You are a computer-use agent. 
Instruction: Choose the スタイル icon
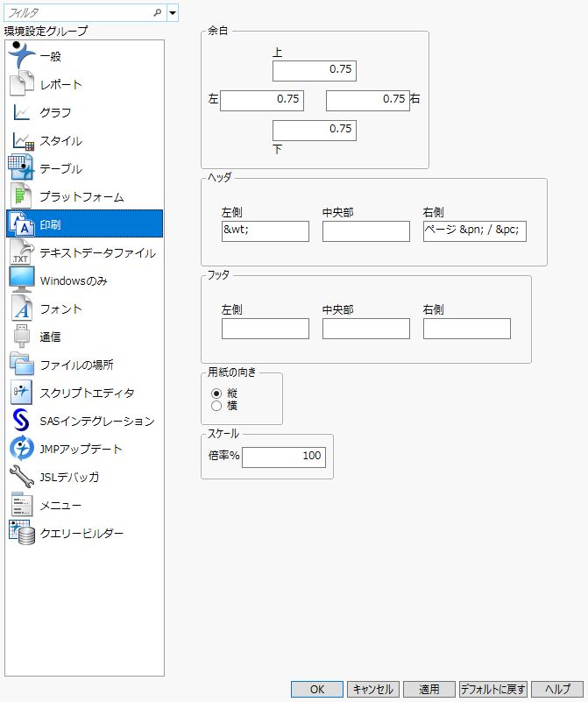coord(23,140)
